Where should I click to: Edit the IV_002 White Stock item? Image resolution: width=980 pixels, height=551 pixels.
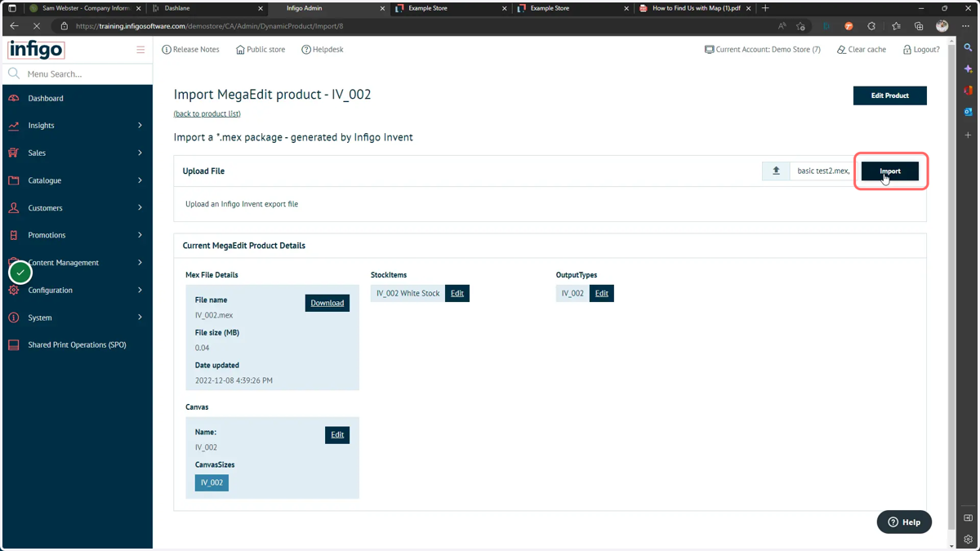click(457, 293)
